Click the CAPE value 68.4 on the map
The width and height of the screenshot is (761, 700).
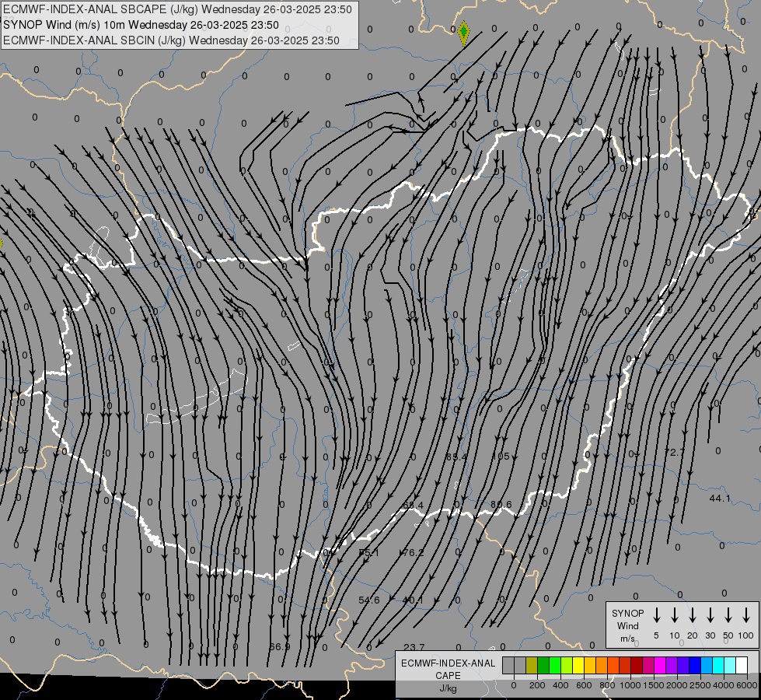coord(413,506)
